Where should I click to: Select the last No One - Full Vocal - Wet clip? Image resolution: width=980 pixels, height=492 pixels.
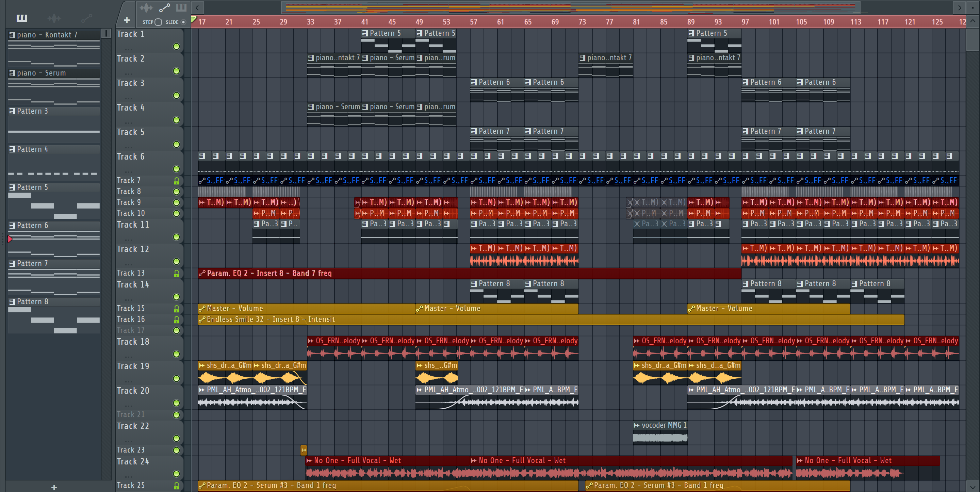[867, 468]
